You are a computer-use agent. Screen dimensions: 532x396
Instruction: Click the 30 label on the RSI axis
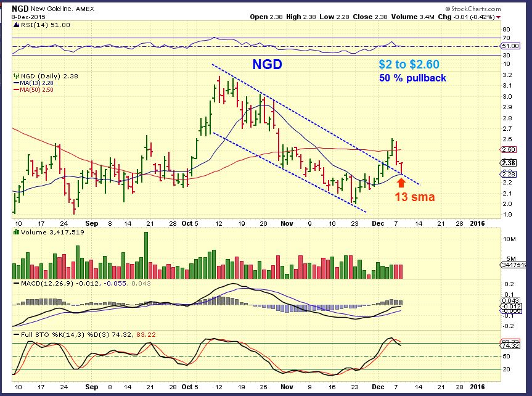[x=506, y=55]
